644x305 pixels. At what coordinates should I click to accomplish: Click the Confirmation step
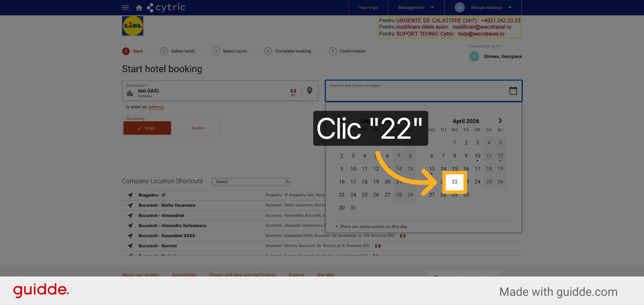pyautogui.click(x=347, y=51)
